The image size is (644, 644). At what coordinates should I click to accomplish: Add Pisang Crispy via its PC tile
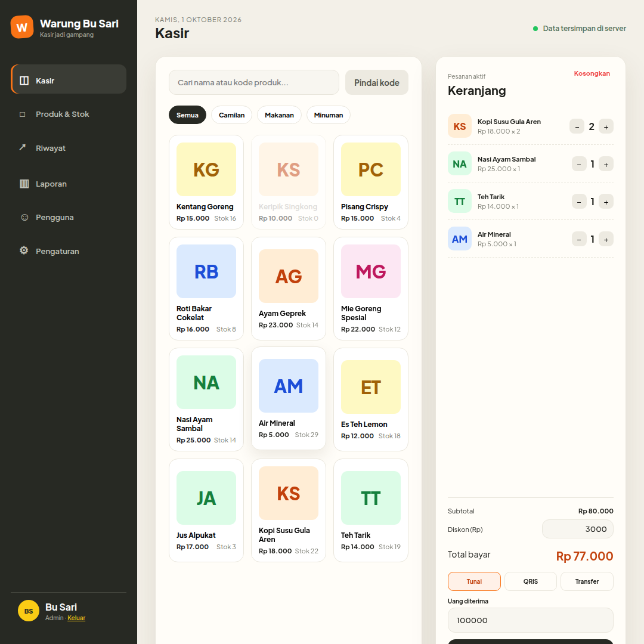[x=371, y=169]
